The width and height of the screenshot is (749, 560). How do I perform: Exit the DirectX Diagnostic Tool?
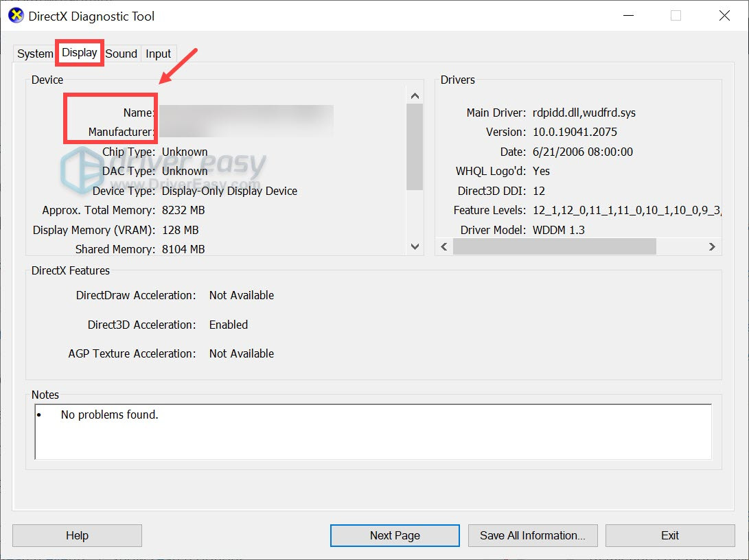[669, 535]
